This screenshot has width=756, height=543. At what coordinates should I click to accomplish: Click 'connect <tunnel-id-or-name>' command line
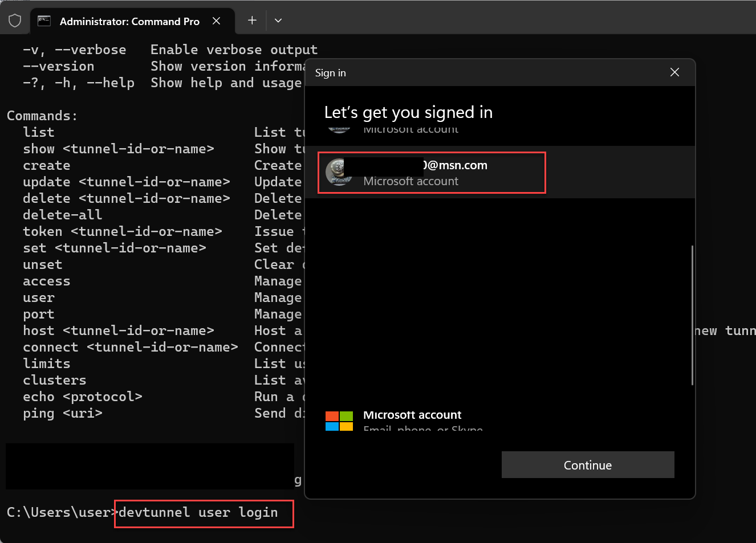pyautogui.click(x=131, y=347)
